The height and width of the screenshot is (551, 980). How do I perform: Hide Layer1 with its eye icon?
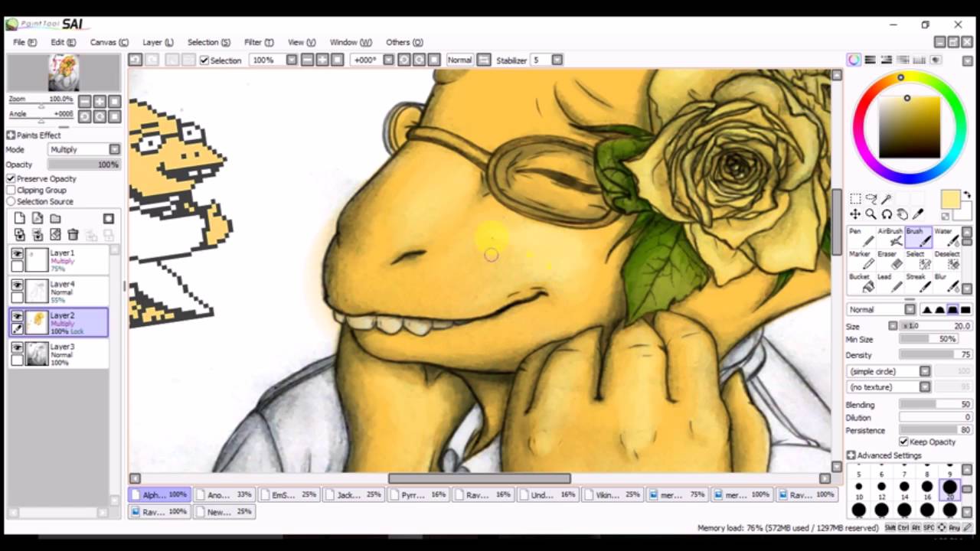click(17, 253)
